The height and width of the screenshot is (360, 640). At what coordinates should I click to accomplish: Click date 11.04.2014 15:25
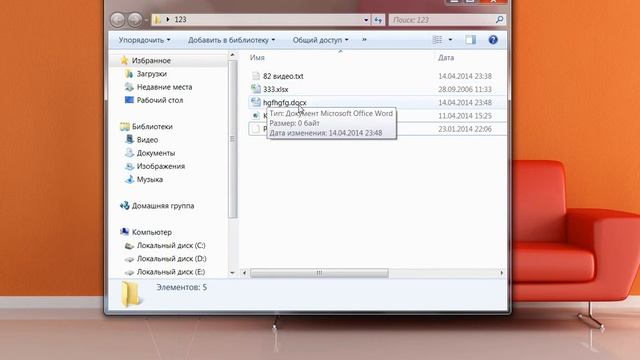[465, 116]
